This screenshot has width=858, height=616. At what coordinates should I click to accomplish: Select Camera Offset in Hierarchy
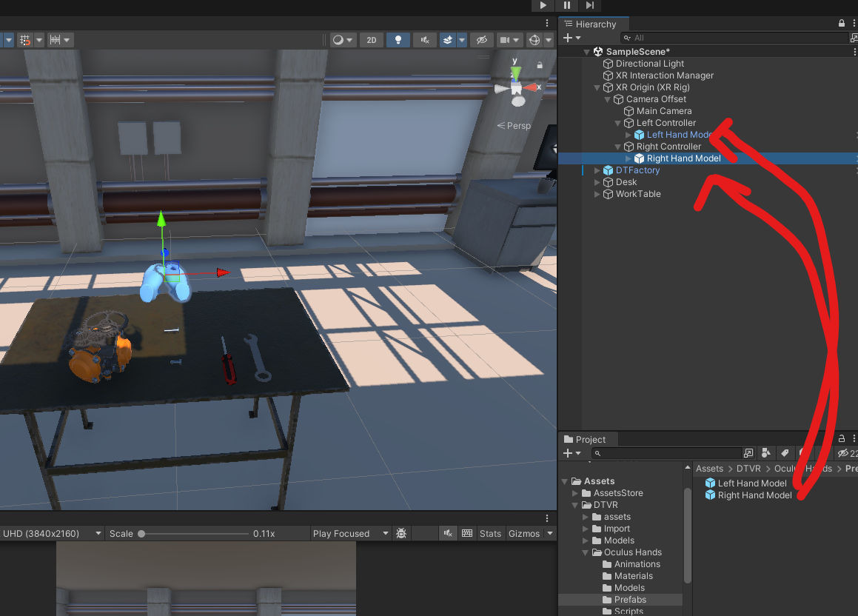[x=656, y=99]
